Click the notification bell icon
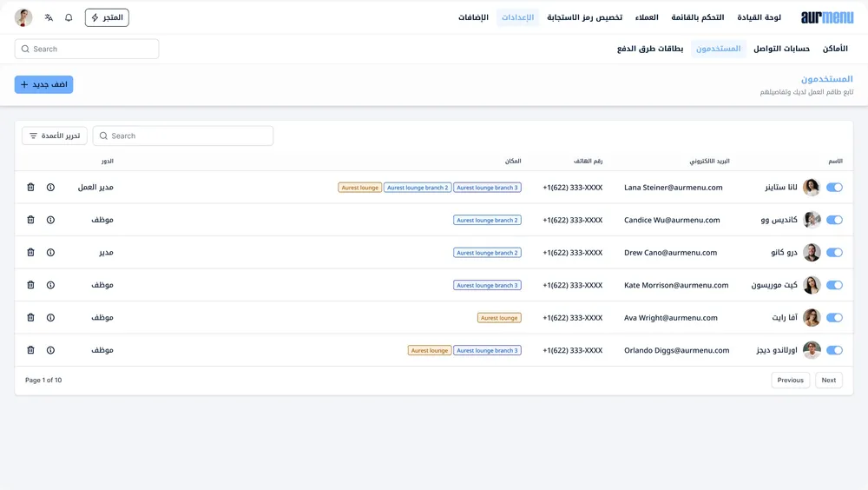Image resolution: width=868 pixels, height=490 pixels. (x=69, y=17)
